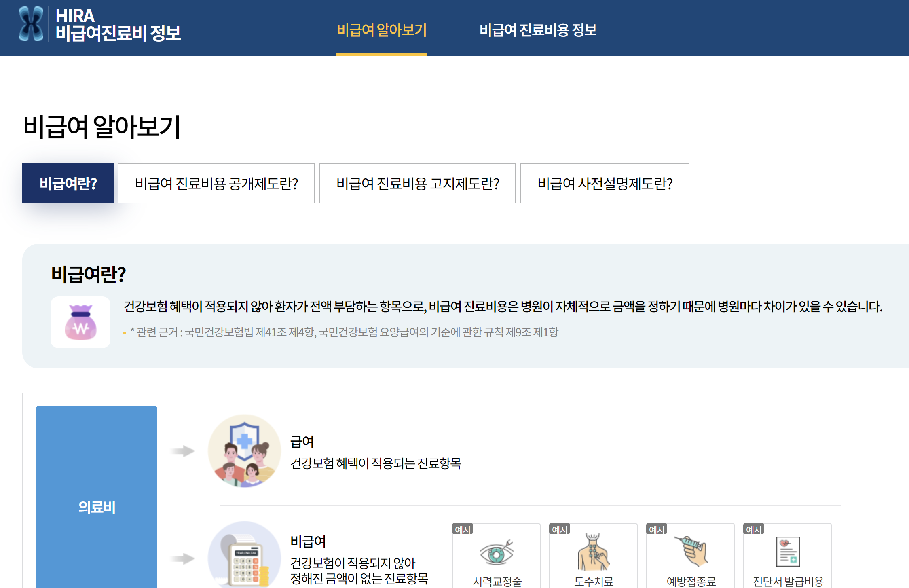The image size is (909, 588).
Task: Click the arrow icon pointing to 비급여
Action: click(182, 558)
